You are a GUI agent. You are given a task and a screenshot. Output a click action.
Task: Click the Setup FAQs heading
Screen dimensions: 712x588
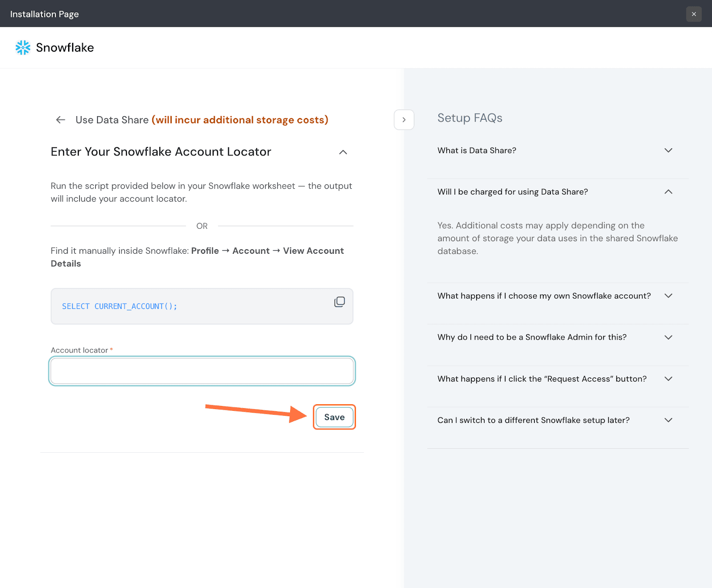[x=469, y=118]
